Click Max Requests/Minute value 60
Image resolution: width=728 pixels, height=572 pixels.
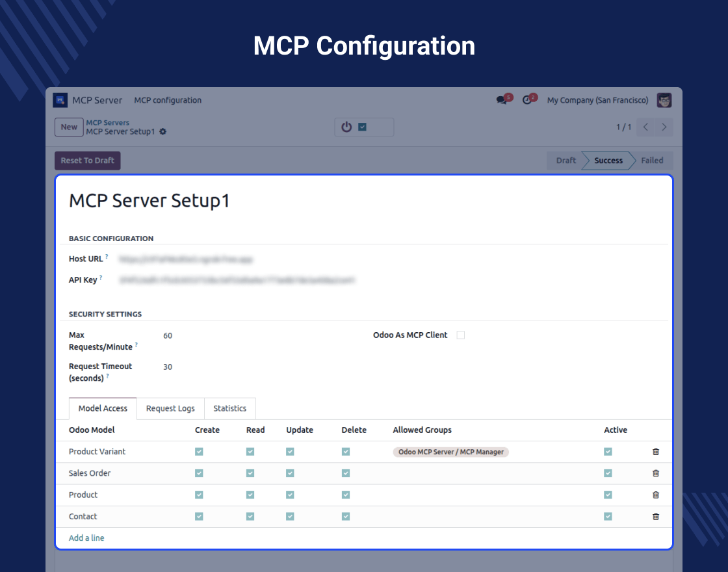(168, 335)
